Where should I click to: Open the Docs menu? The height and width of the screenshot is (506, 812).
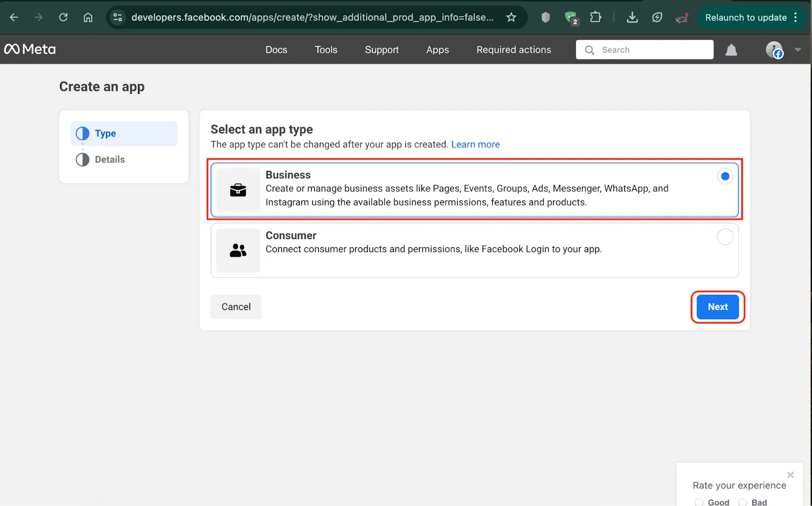(276, 50)
